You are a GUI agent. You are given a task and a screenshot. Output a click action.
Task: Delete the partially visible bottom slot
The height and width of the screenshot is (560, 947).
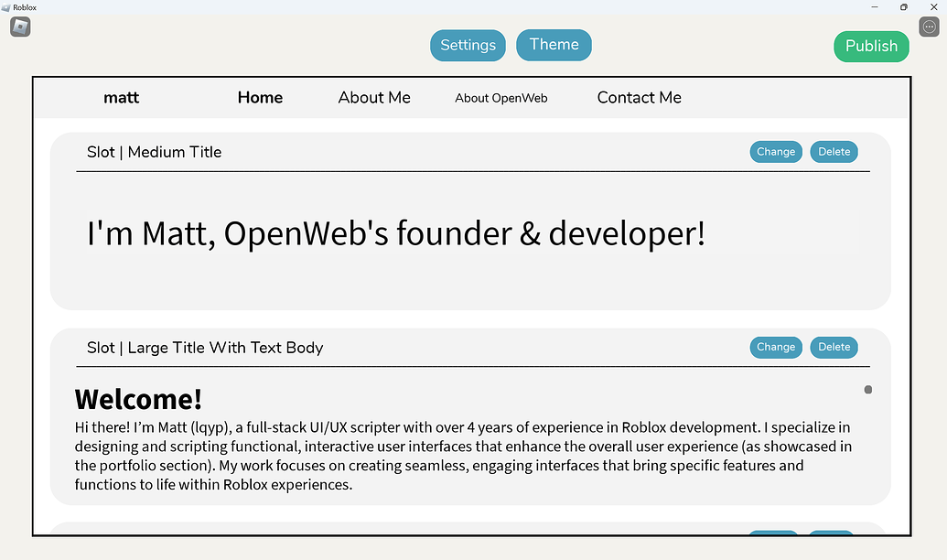coord(831,535)
